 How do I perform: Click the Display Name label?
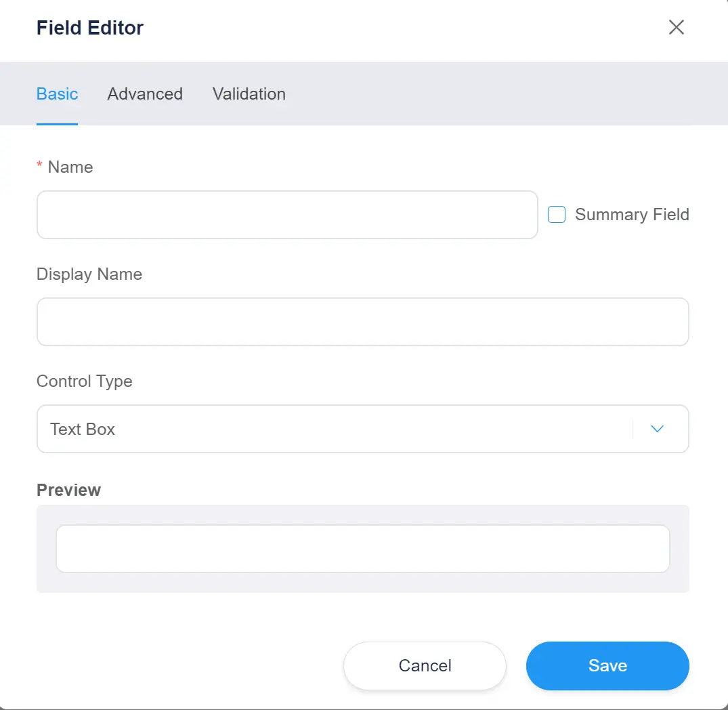point(89,274)
